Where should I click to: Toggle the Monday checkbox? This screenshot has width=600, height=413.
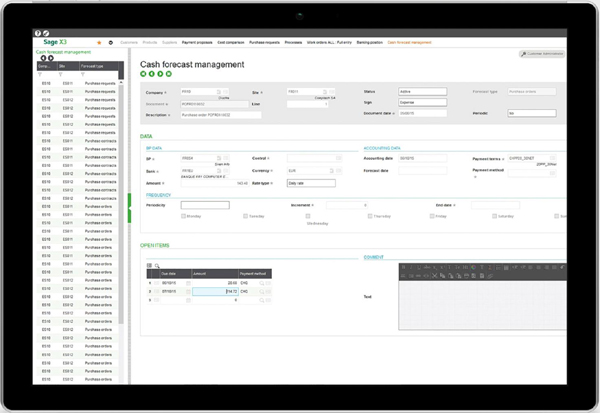[183, 216]
